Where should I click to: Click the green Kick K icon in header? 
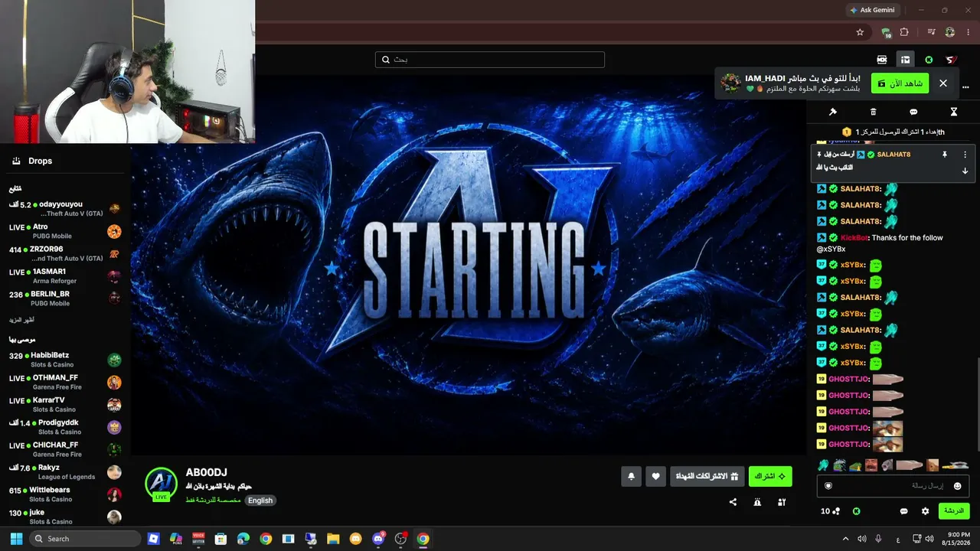click(x=929, y=60)
